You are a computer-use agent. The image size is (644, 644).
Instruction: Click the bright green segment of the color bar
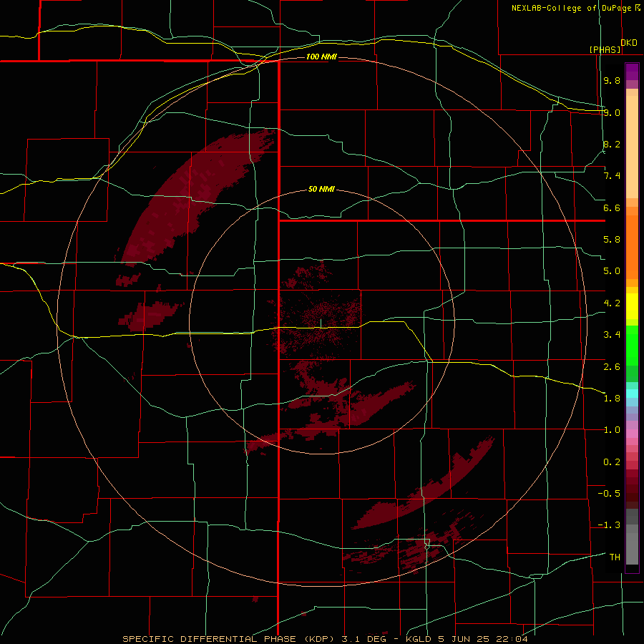point(632,346)
